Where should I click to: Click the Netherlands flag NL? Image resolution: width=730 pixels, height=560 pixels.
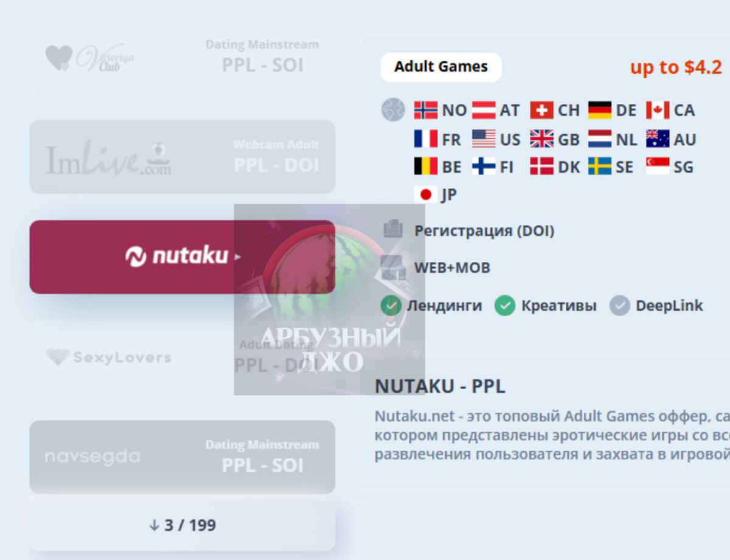[x=600, y=139]
